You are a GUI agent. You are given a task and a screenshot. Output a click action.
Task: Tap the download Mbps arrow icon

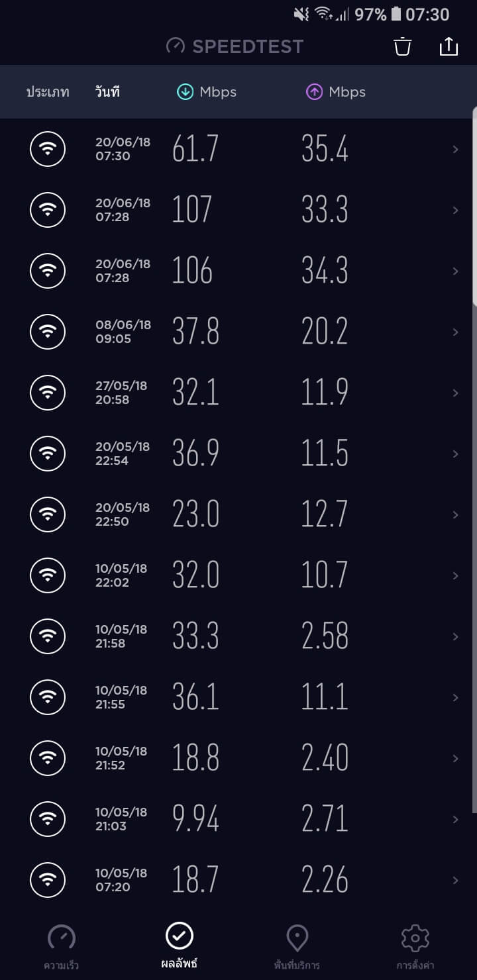click(x=185, y=92)
